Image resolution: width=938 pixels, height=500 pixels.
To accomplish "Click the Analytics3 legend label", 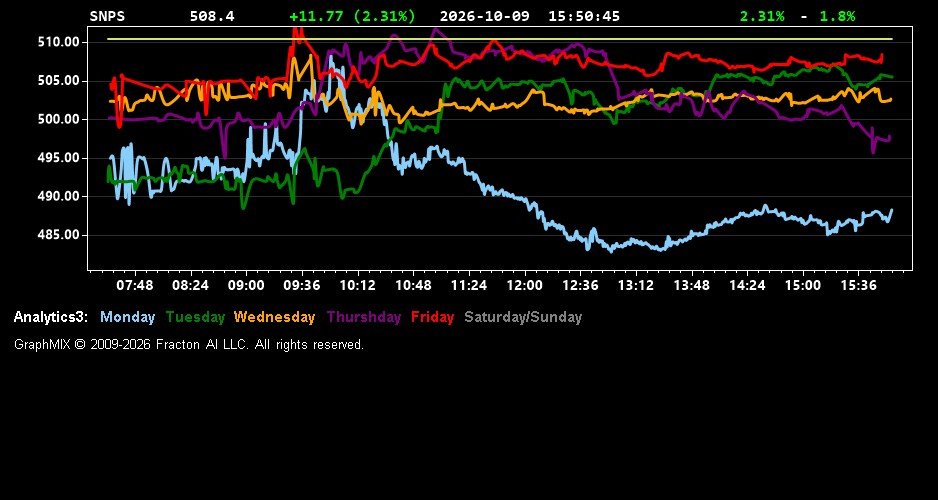I will pyautogui.click(x=51, y=317).
